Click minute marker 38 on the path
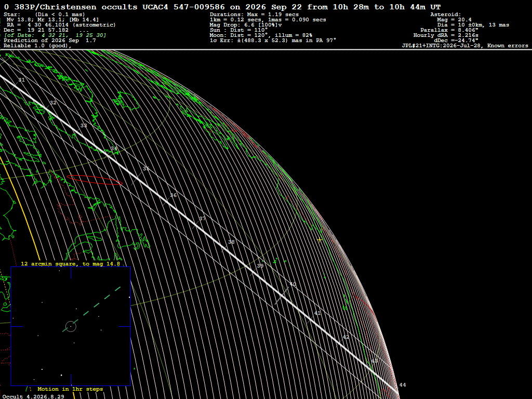The height and width of the screenshot is (399, 532). pyautogui.click(x=231, y=242)
